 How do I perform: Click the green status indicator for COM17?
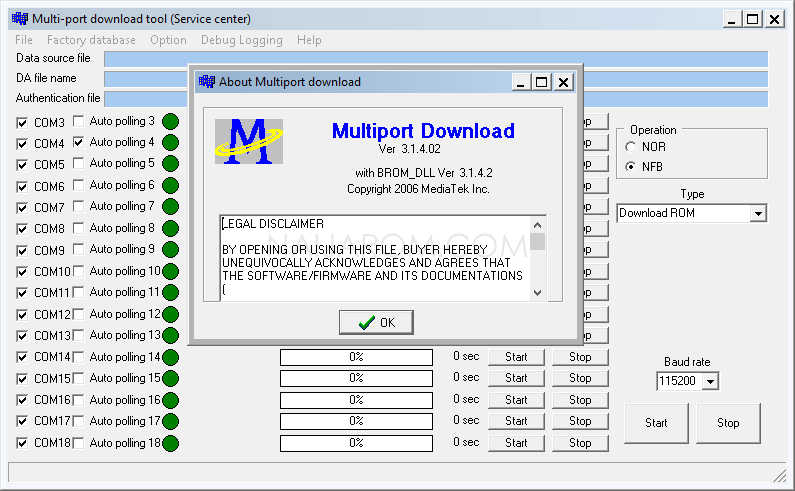pos(170,422)
